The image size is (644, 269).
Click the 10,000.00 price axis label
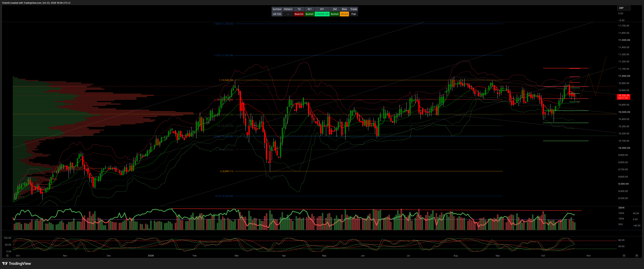[624, 148]
